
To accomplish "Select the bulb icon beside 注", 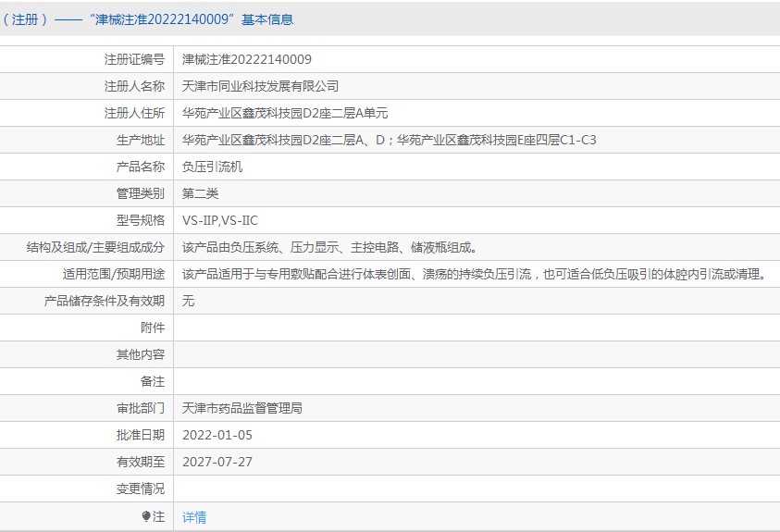I will point(146,516).
